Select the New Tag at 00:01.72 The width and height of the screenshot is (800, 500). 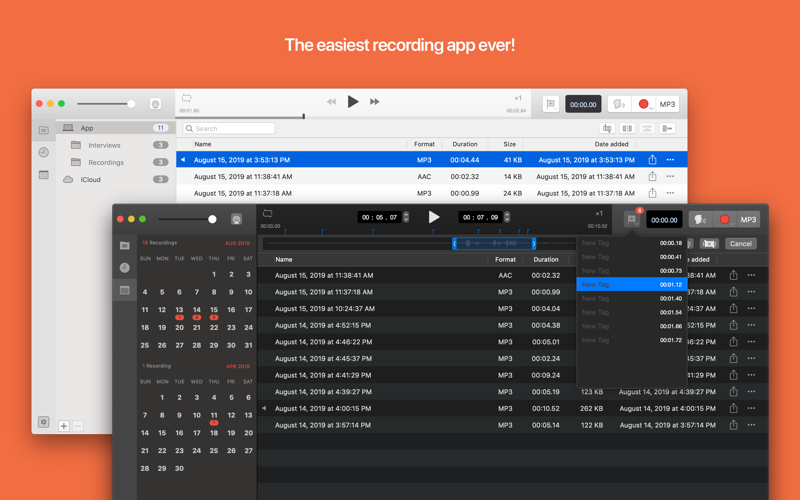632,340
